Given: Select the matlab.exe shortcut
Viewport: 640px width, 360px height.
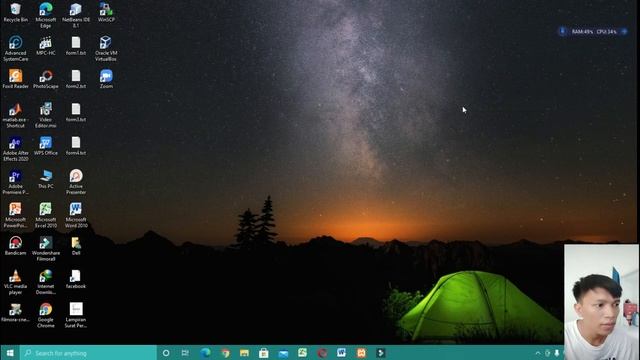Looking at the screenshot, I should [x=16, y=115].
